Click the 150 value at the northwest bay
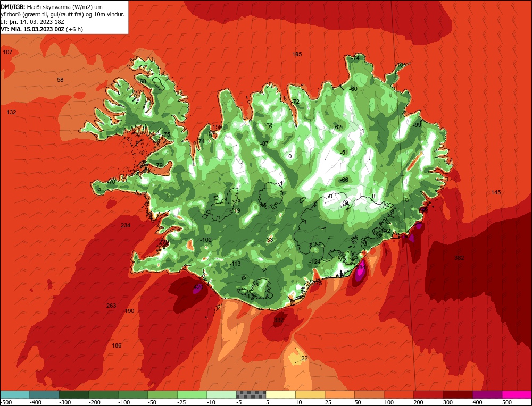532x406 pixels. tap(217, 127)
